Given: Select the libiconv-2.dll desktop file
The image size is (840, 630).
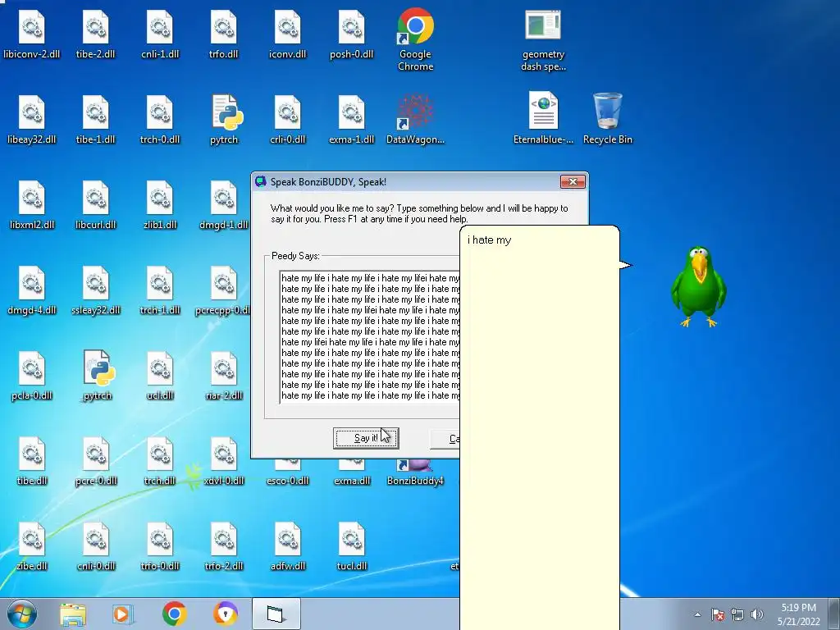Looking at the screenshot, I should pyautogui.click(x=32, y=34).
